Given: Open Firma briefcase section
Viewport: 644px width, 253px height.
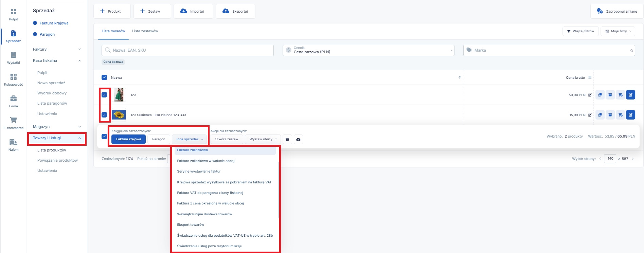Looking at the screenshot, I should click(x=14, y=102).
